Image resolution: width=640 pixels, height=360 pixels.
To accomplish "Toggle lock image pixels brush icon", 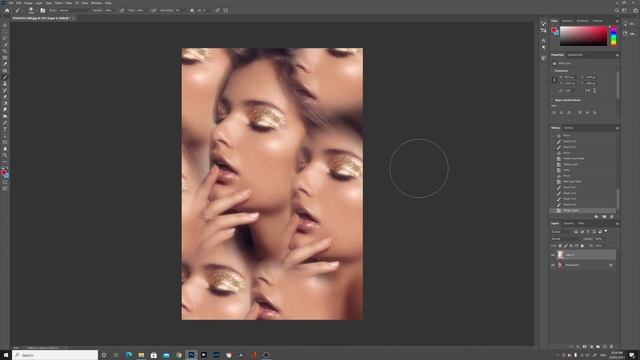I will tap(566, 246).
